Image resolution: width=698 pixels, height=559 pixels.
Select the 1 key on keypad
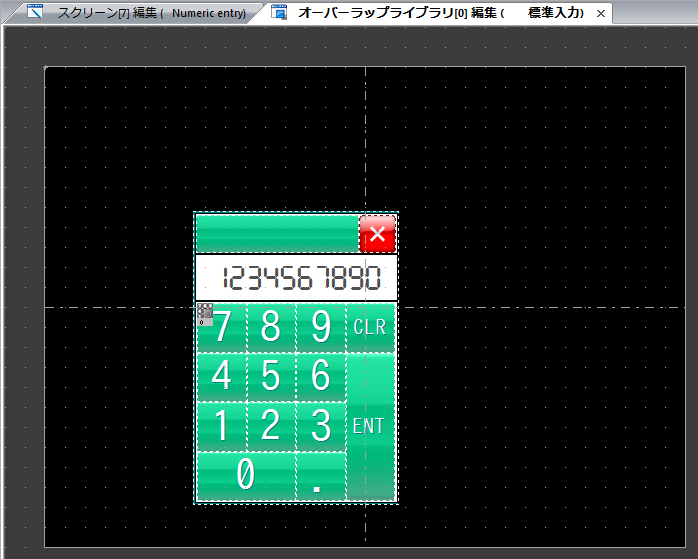[x=222, y=427]
